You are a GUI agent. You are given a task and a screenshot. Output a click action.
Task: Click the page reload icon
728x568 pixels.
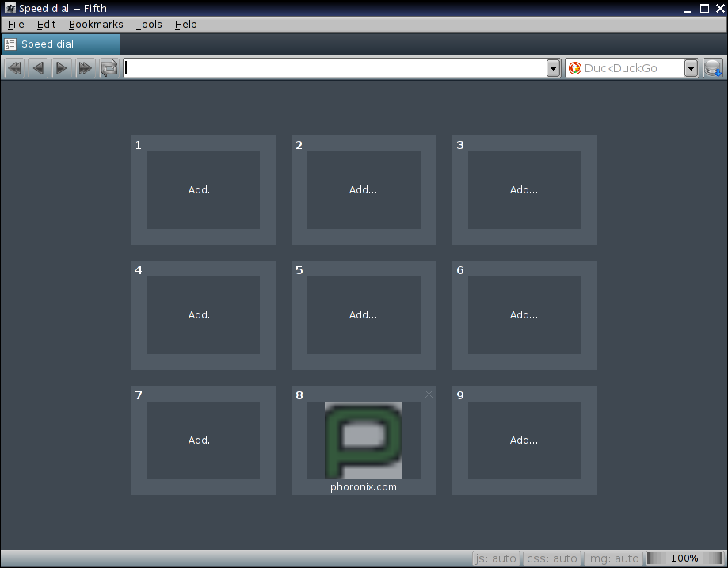(x=109, y=68)
